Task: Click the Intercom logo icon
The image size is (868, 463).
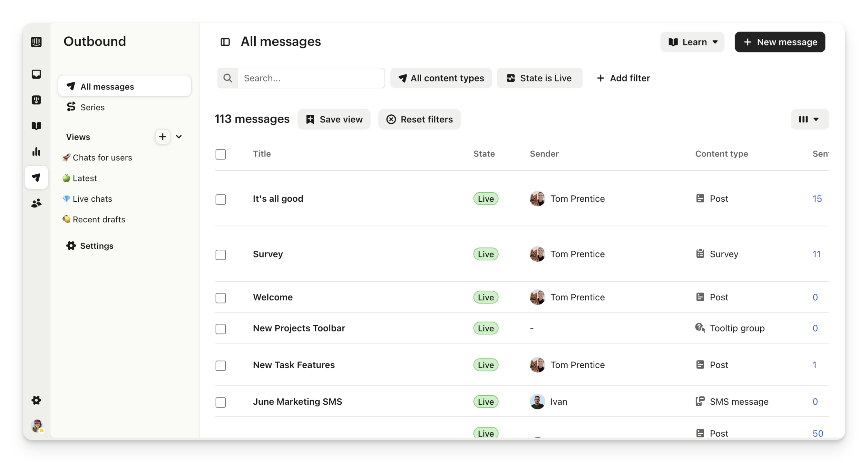Action: (36, 42)
